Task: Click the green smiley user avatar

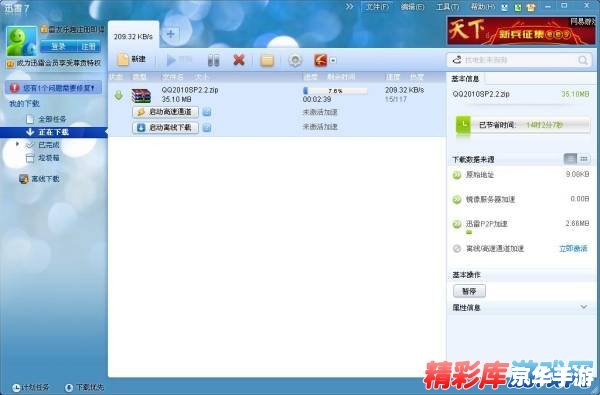Action: tap(21, 41)
